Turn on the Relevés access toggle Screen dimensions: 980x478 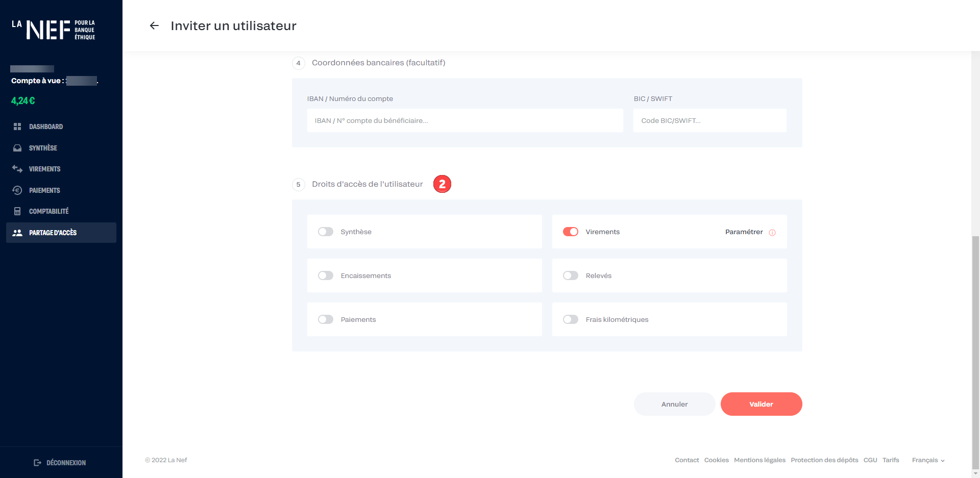coord(570,275)
